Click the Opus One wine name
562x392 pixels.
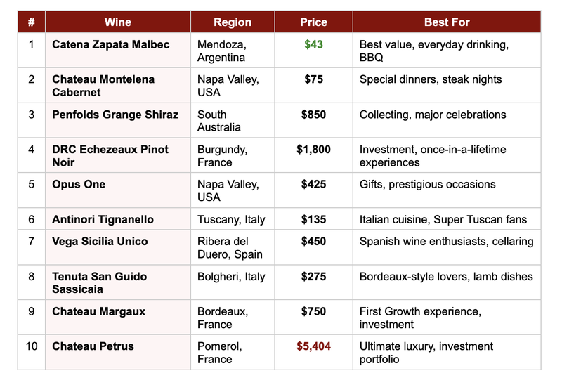click(79, 185)
